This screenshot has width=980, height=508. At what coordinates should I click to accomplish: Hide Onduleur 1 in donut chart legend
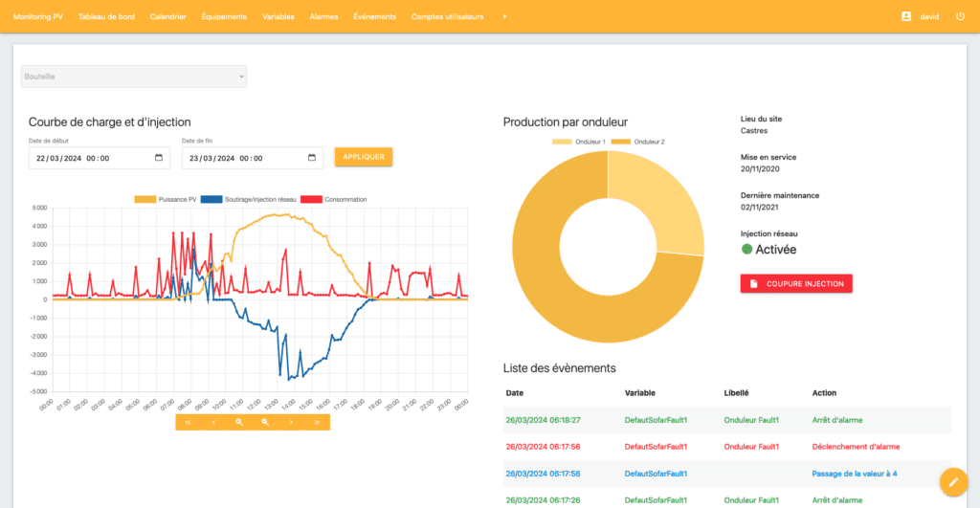(x=578, y=142)
